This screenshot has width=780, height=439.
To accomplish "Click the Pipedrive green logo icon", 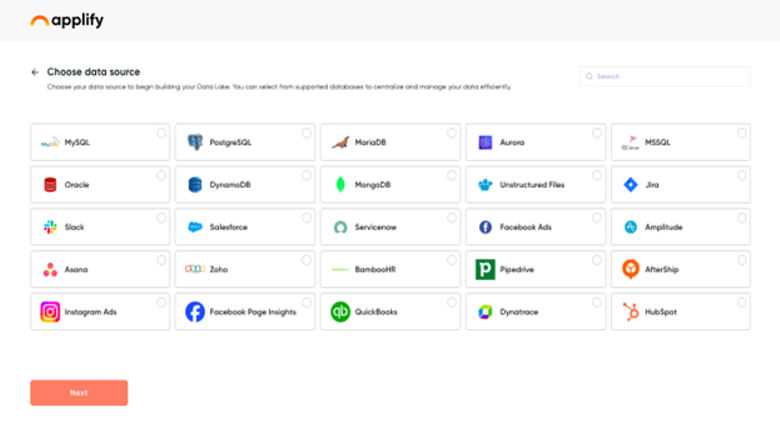I will 485,269.
